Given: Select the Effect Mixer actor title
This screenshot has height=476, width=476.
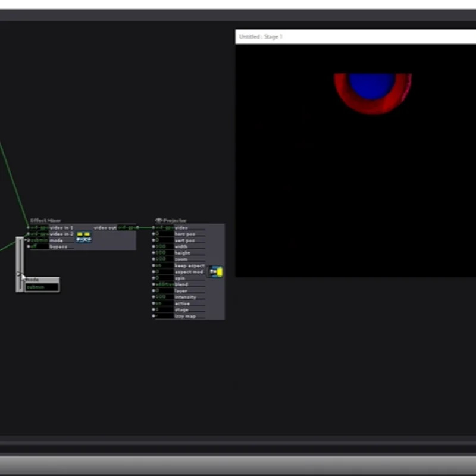Looking at the screenshot, I should coord(46,220).
